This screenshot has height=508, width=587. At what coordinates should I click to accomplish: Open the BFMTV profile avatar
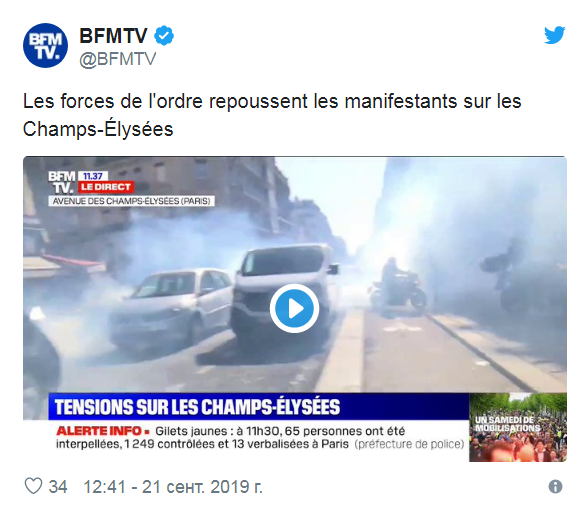coord(45,45)
